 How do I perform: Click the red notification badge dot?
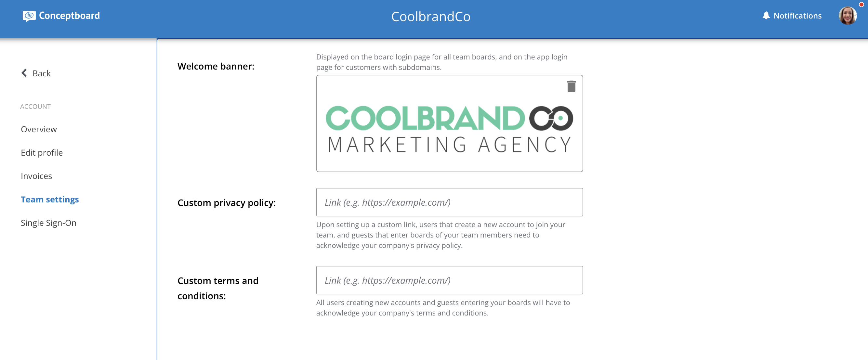[861, 4]
